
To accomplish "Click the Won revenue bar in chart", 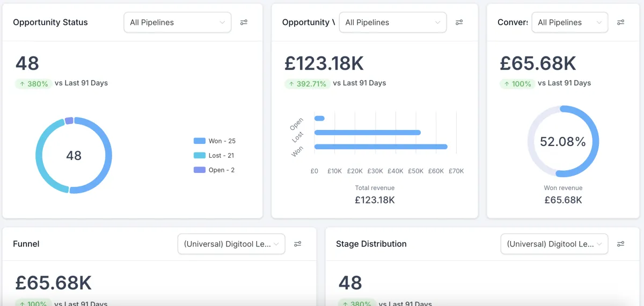I will [x=380, y=147].
